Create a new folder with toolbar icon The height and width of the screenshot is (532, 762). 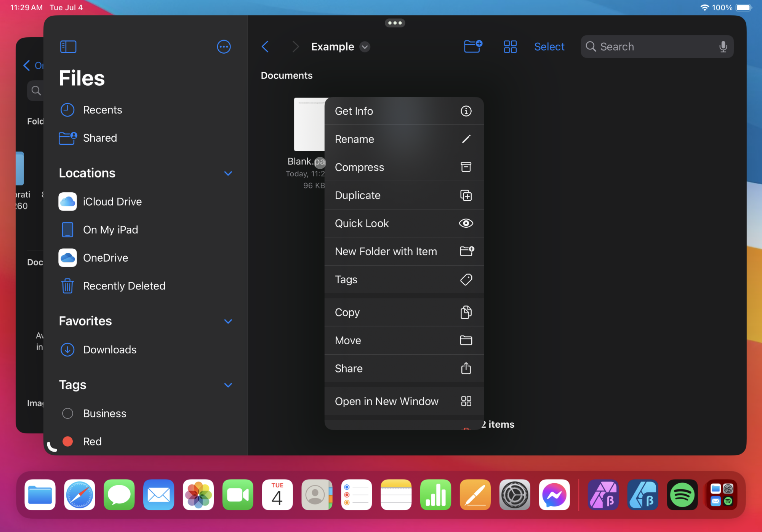473,46
